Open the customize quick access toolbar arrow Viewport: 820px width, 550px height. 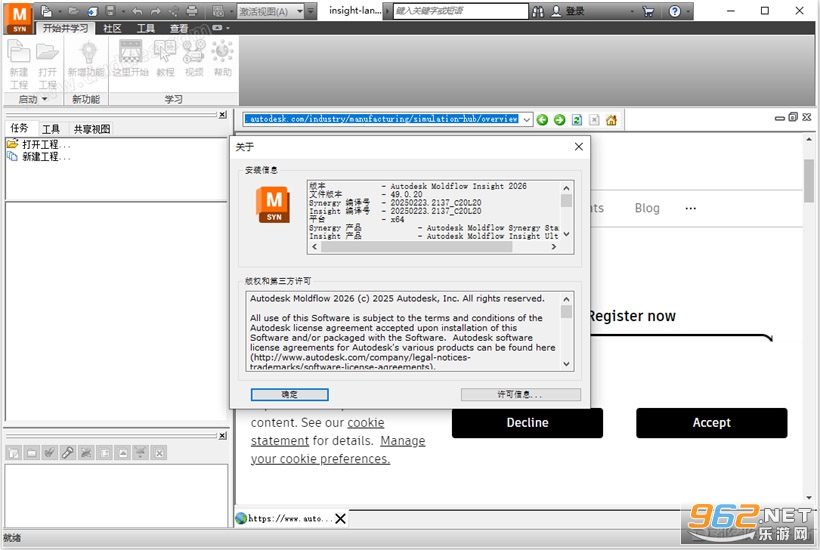(x=311, y=11)
